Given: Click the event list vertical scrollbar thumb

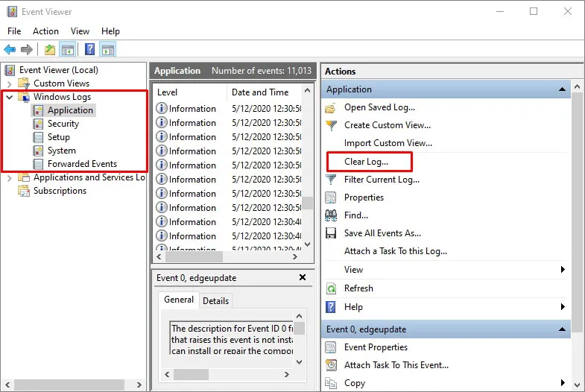Looking at the screenshot, I should pos(307,205).
